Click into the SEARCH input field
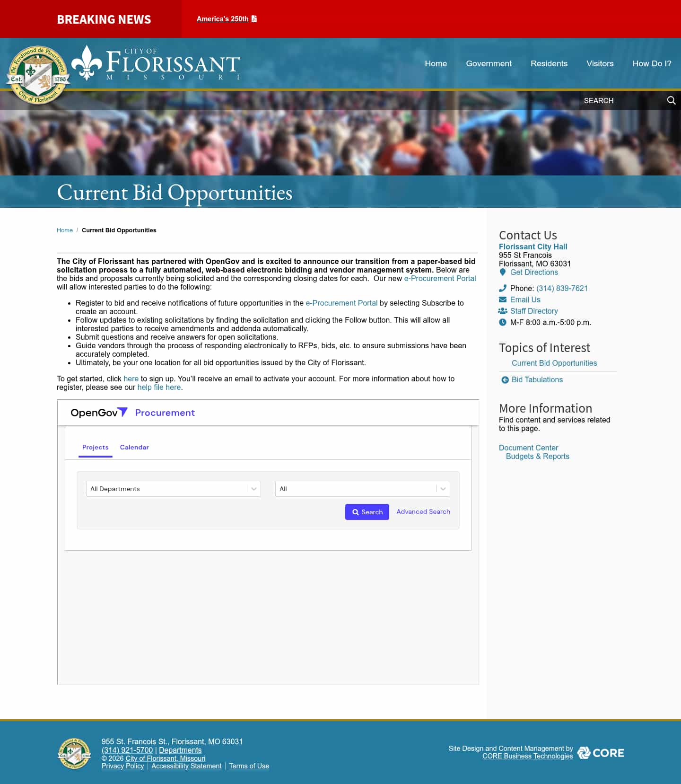681x784 pixels. 622,100
